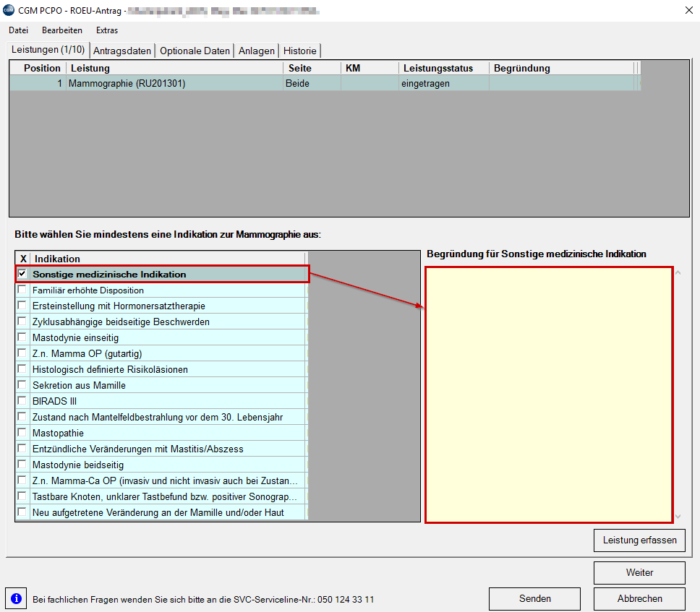Image resolution: width=700 pixels, height=612 pixels.
Task: Check the Mastodynie einseitig box
Action: (22, 337)
